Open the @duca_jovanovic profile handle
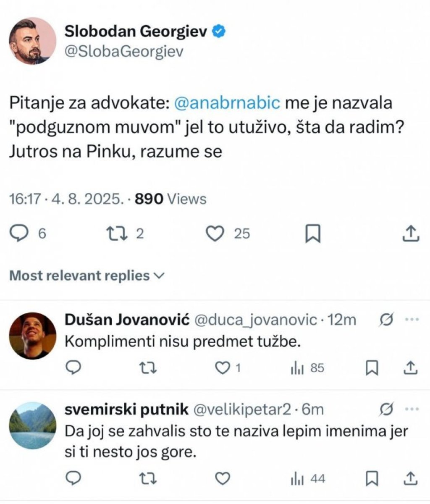Image resolution: width=430 pixels, height=504 pixels. click(255, 320)
